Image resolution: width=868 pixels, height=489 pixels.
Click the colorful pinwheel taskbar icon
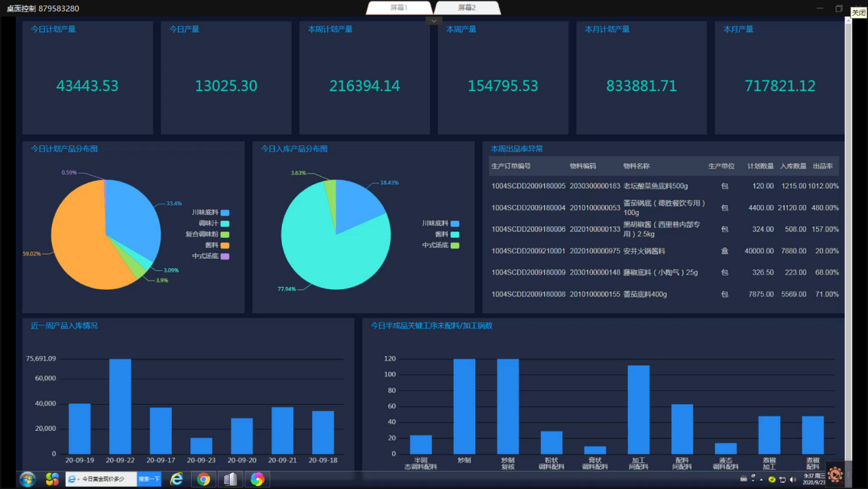(257, 479)
